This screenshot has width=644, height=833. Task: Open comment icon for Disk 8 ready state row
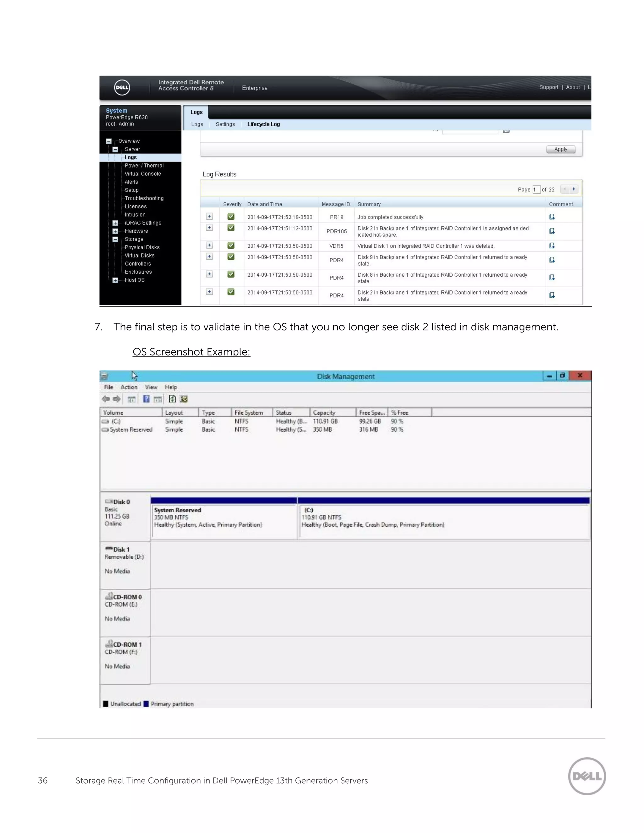click(x=552, y=277)
